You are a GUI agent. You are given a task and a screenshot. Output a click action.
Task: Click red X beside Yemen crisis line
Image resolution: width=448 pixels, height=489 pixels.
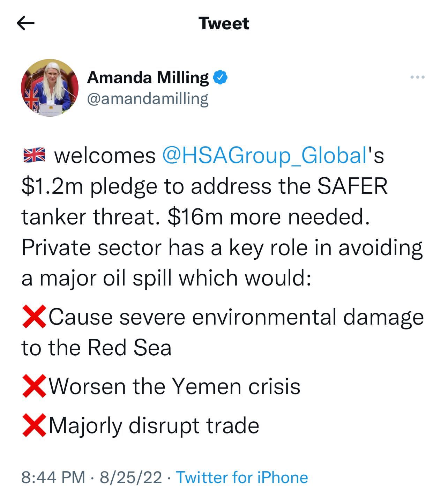tap(34, 386)
